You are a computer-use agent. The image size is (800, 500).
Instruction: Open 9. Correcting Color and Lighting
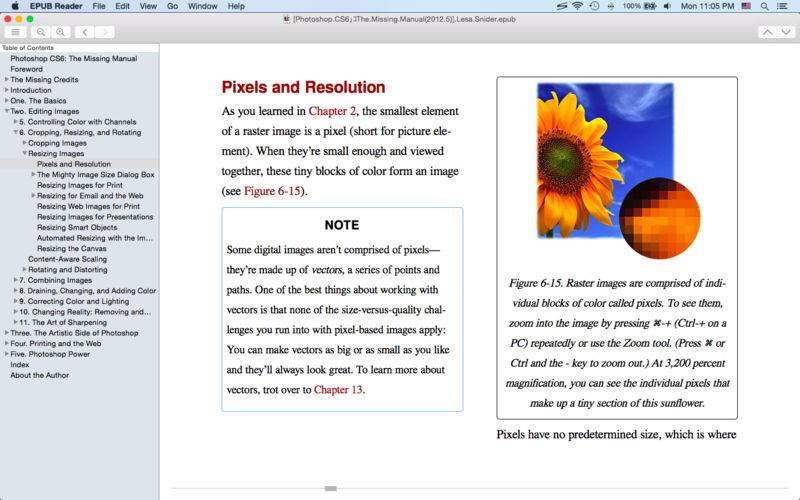tap(74, 301)
